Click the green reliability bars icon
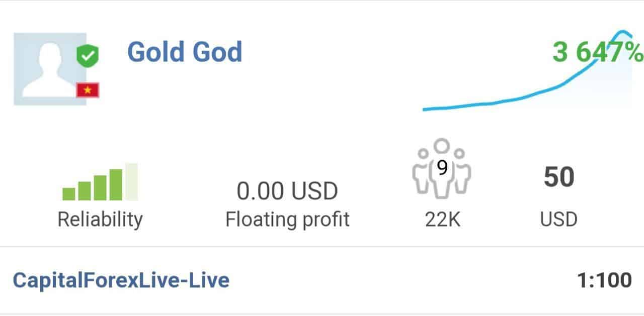Screen dimensions: 644x316 tap(100, 182)
